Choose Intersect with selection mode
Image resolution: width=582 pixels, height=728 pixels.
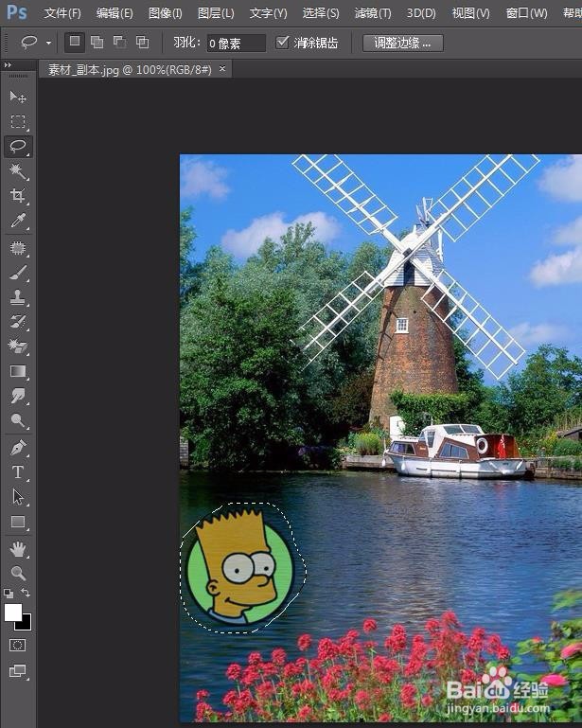(x=143, y=43)
